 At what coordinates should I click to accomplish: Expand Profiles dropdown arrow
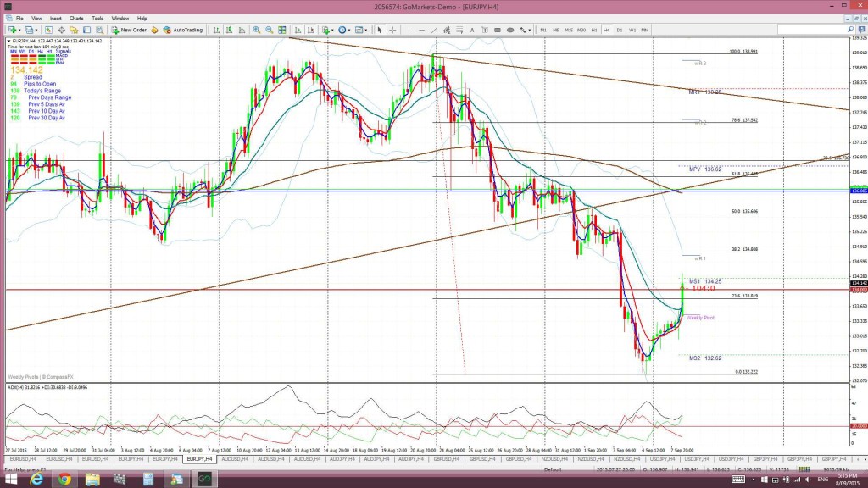click(x=36, y=30)
